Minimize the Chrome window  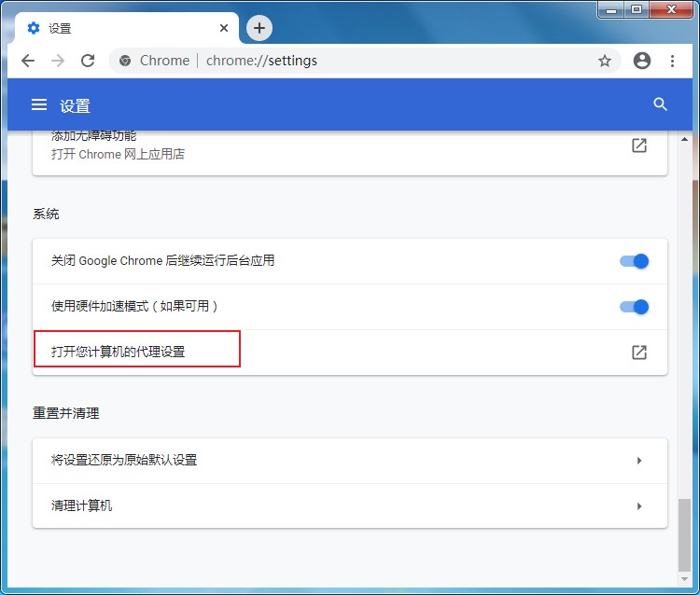[x=611, y=9]
